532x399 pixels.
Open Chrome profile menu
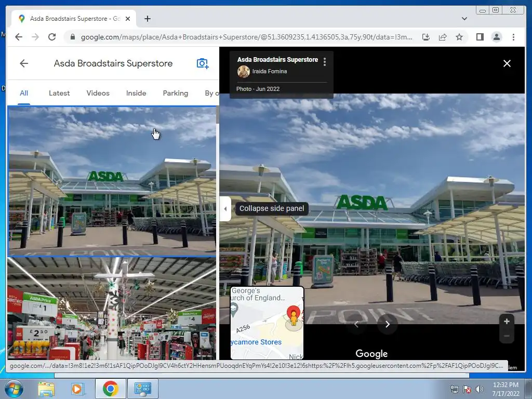[x=496, y=37]
